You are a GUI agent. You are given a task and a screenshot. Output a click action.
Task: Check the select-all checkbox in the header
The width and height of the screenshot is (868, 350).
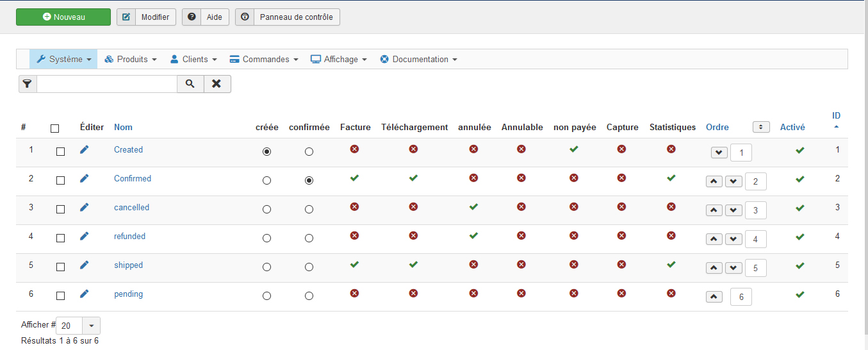click(54, 128)
